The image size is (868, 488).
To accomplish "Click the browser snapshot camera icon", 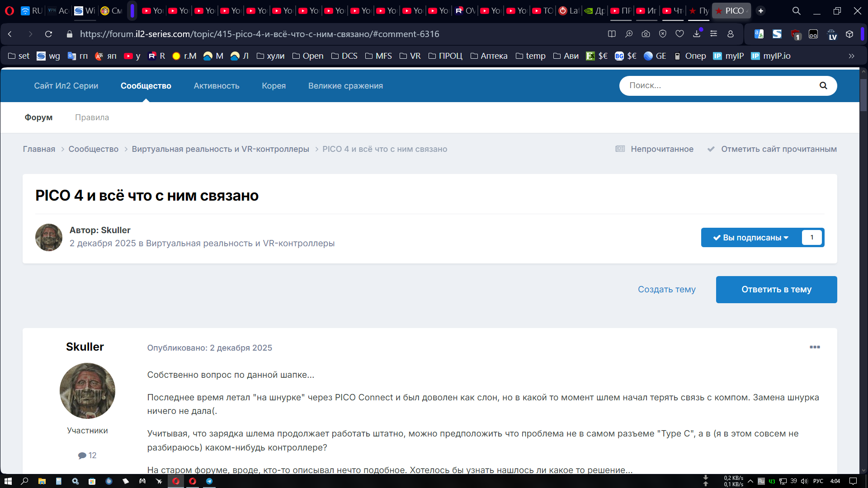I will coord(646,34).
